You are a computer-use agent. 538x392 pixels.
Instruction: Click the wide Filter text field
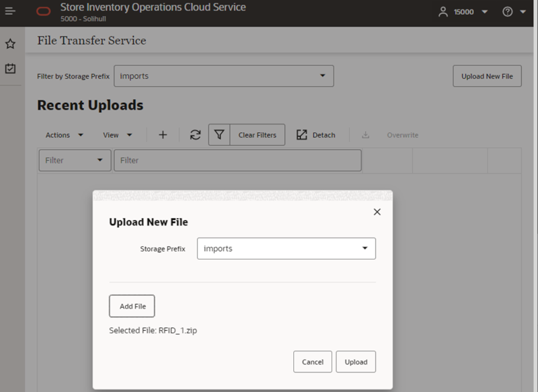237,160
